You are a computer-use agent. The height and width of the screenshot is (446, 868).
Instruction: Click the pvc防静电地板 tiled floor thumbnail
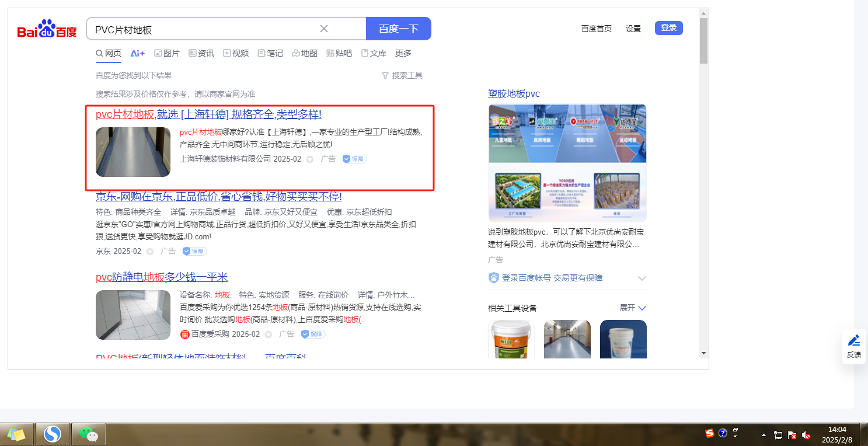click(x=133, y=315)
